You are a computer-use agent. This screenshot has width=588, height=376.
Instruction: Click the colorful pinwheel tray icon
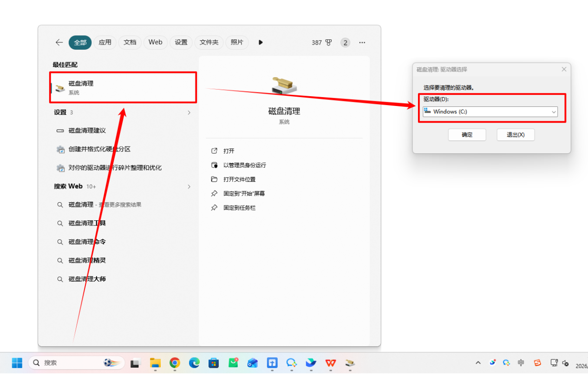point(493,363)
